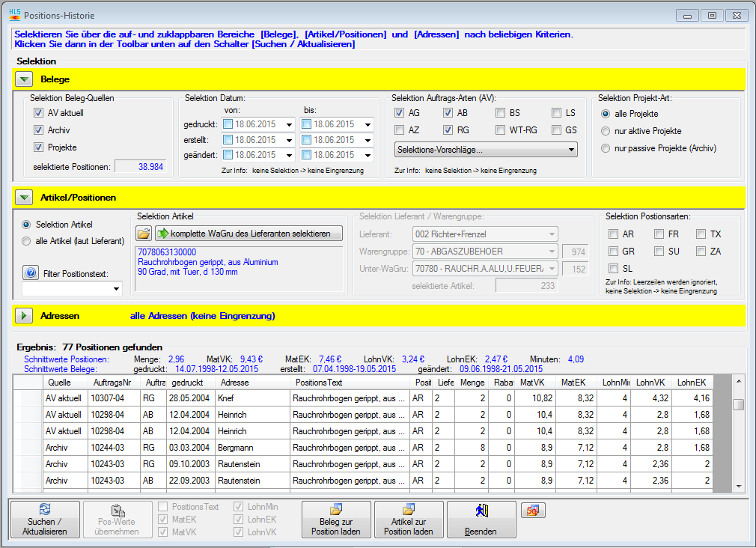Expand the Adressen section

pyautogui.click(x=25, y=316)
